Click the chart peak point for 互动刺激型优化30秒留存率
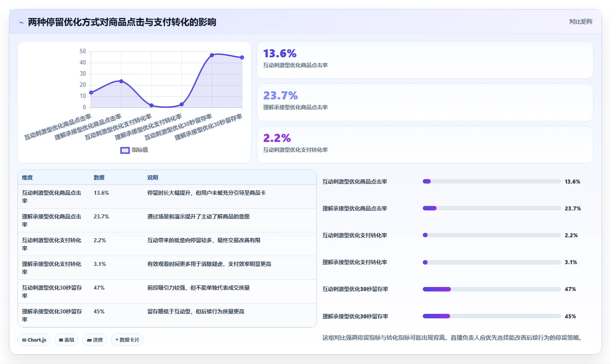The width and height of the screenshot is (611, 364). pos(212,55)
